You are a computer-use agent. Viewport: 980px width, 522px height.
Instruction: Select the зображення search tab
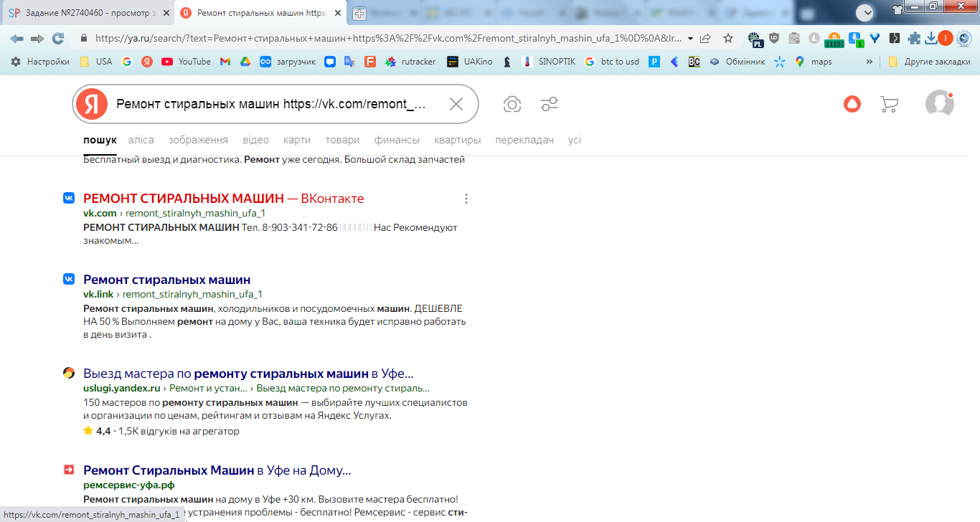pos(199,140)
